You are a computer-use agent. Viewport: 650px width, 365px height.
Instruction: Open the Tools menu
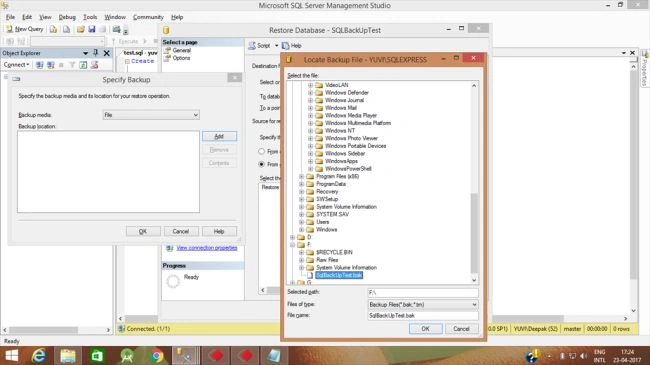coord(90,17)
